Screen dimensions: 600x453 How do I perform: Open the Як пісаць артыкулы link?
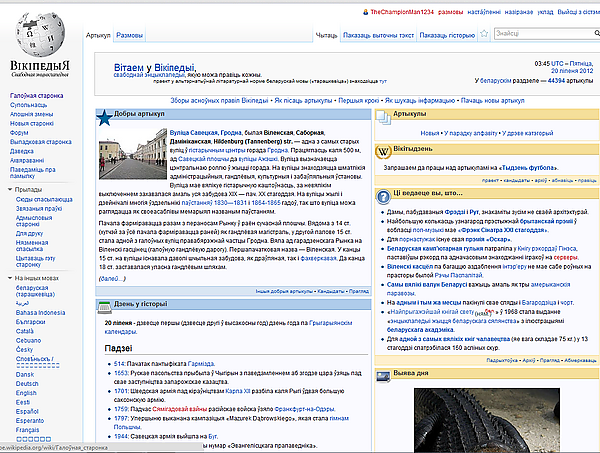303,101
